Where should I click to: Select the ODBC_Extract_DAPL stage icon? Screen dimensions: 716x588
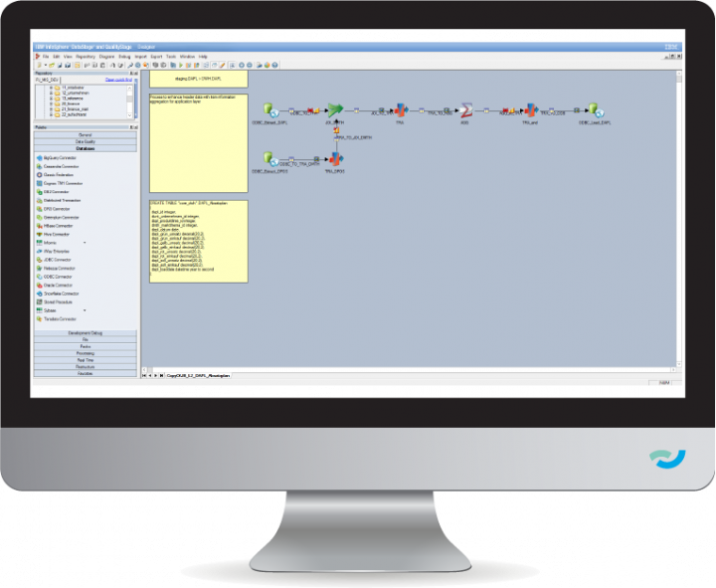pyautogui.click(x=270, y=110)
